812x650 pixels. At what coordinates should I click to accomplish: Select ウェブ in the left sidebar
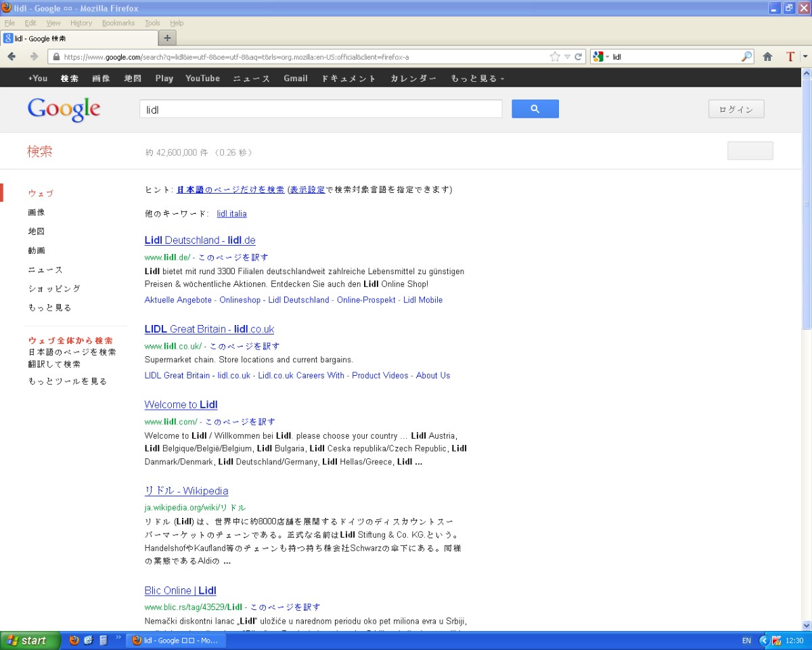(41, 194)
